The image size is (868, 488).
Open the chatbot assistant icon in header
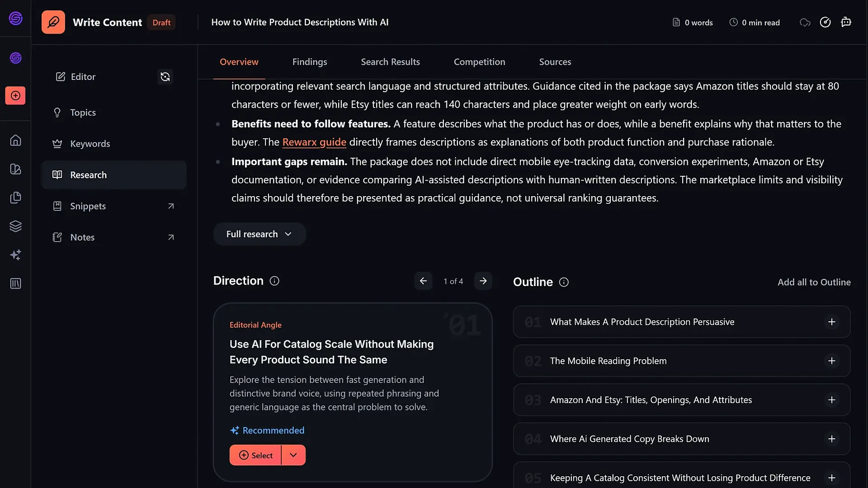tap(846, 22)
